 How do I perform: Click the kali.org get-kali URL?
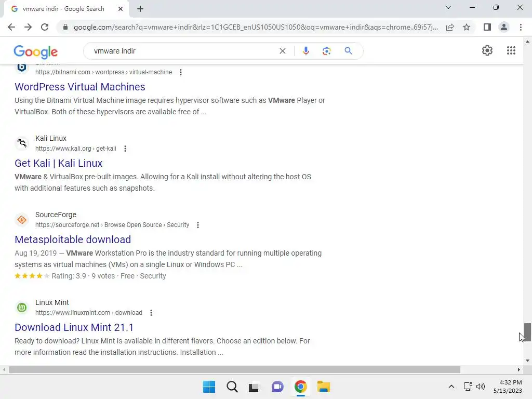coord(76,149)
